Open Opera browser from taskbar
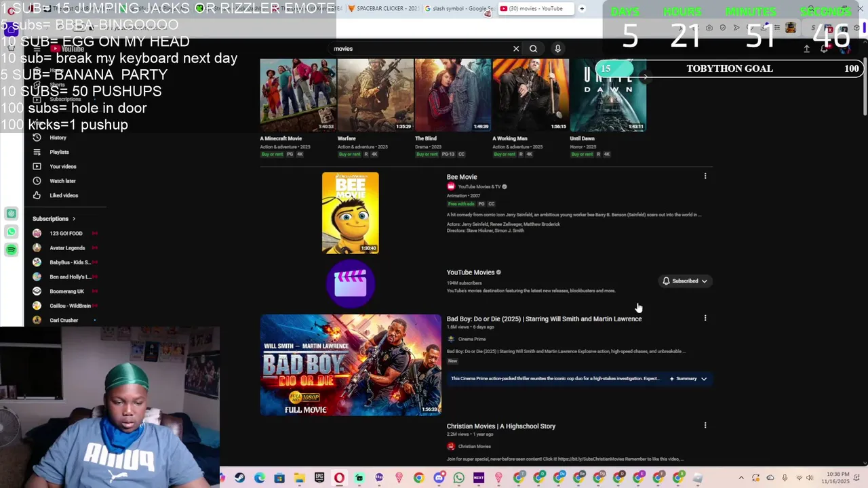Image resolution: width=868 pixels, height=488 pixels. (339, 478)
